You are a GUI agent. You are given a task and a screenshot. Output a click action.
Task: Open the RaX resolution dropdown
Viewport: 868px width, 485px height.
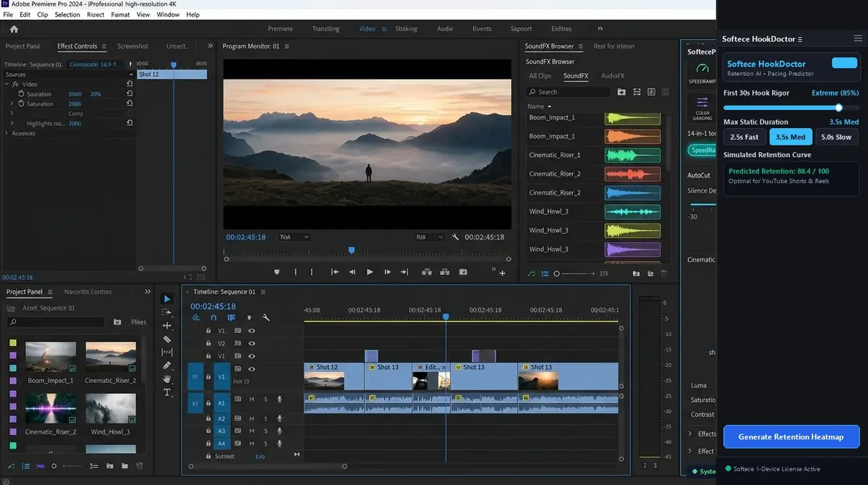pyautogui.click(x=429, y=237)
